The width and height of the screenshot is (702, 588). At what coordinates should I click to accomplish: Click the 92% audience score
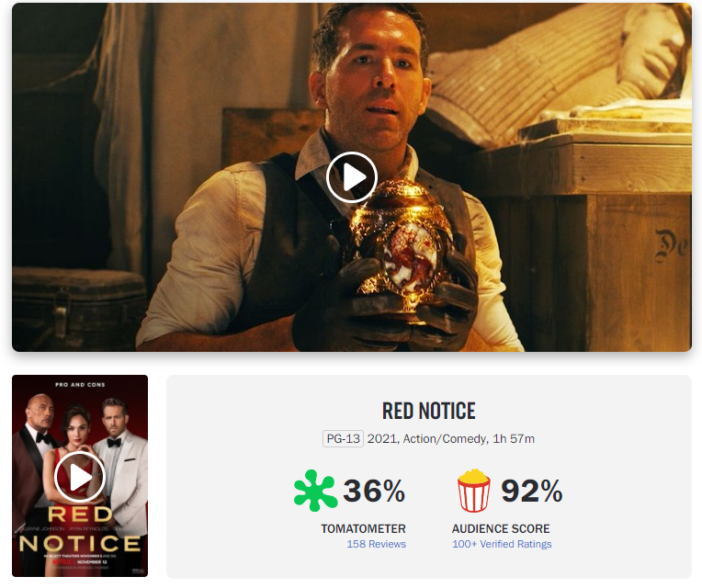coord(531,491)
